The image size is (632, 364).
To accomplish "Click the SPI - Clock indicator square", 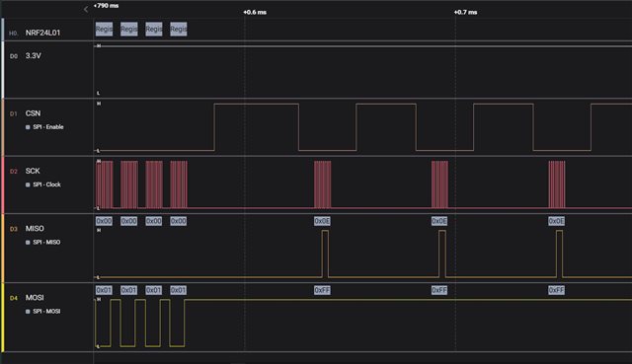I will [28, 184].
